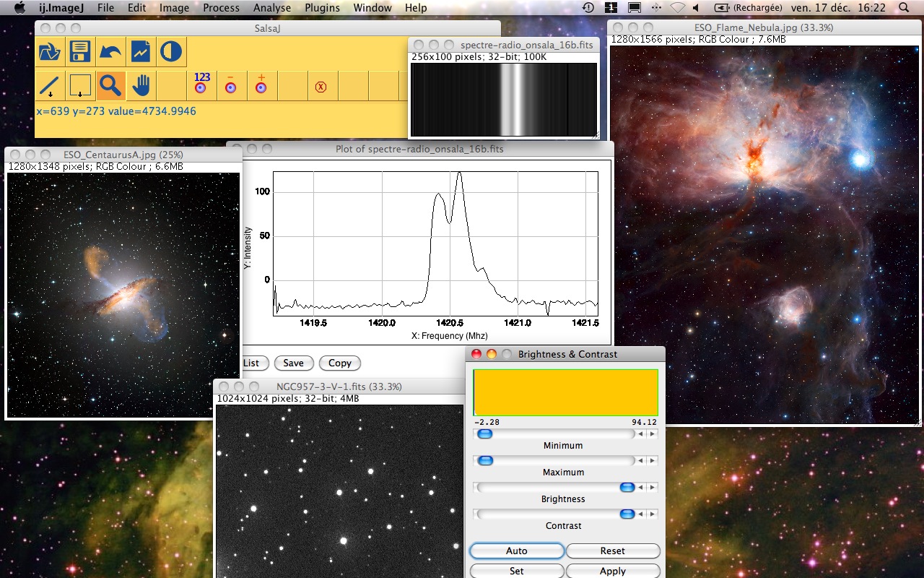This screenshot has height=578, width=924.
Task: Open the ij.ImageJ application menu
Action: point(61,7)
